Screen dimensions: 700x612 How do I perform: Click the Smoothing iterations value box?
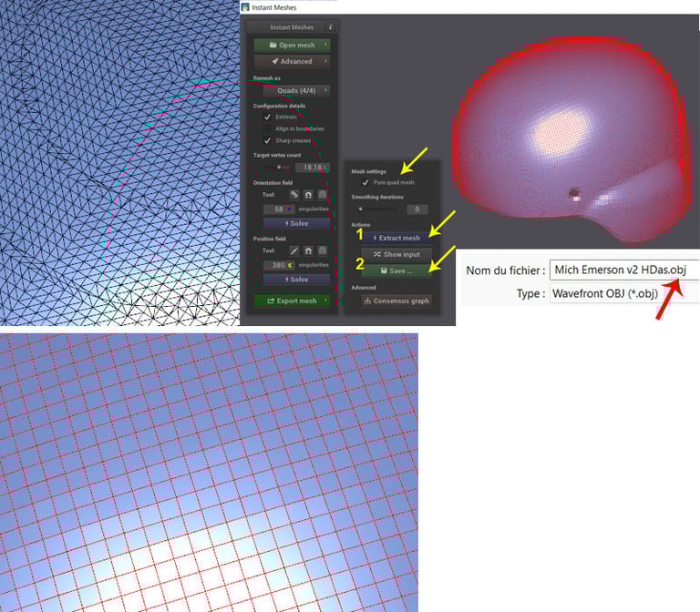417,209
